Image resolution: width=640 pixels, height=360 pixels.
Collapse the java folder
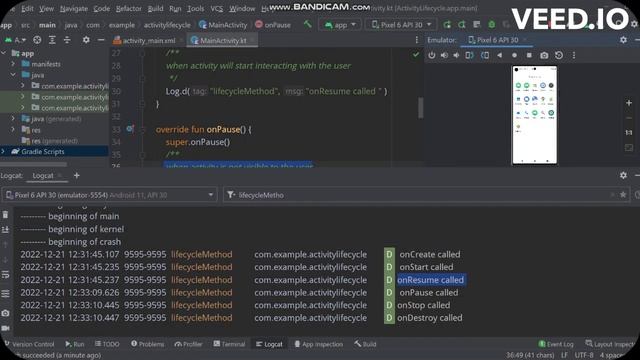tap(13, 75)
